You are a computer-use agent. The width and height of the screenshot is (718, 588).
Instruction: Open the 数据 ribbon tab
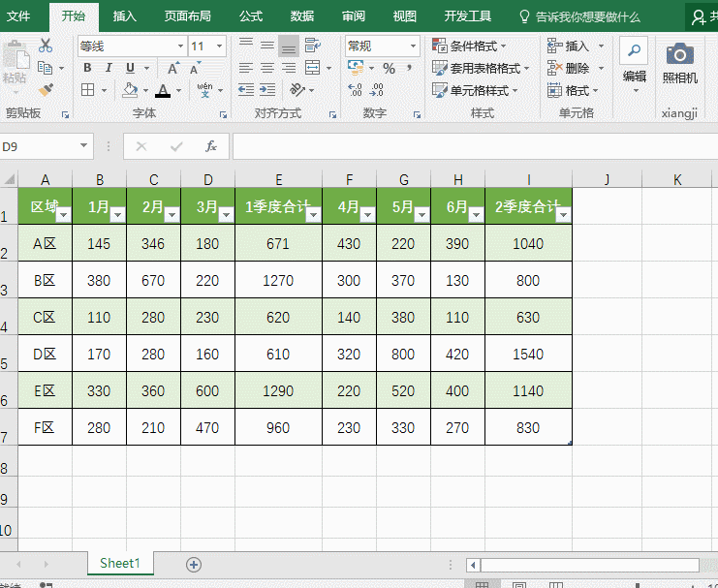(301, 16)
